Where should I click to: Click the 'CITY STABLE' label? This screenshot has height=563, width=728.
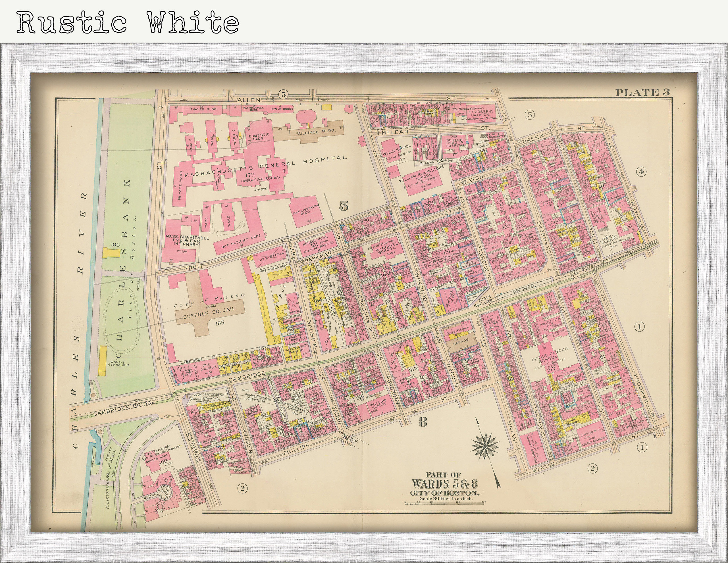coord(271,256)
